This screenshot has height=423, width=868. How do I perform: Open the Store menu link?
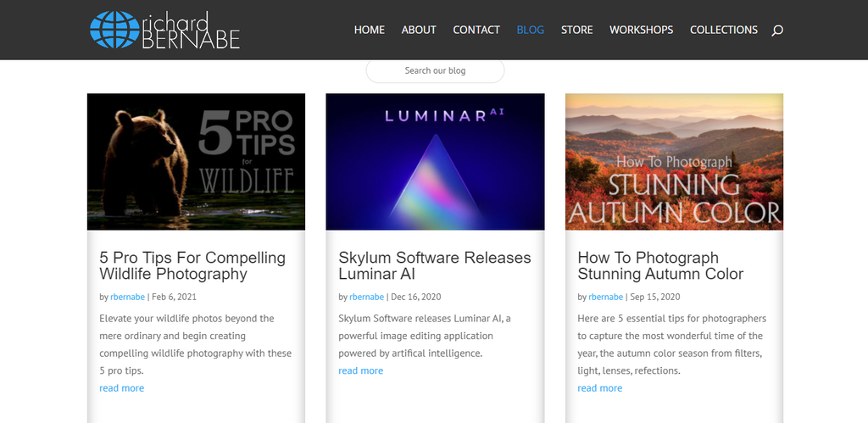coord(576,30)
